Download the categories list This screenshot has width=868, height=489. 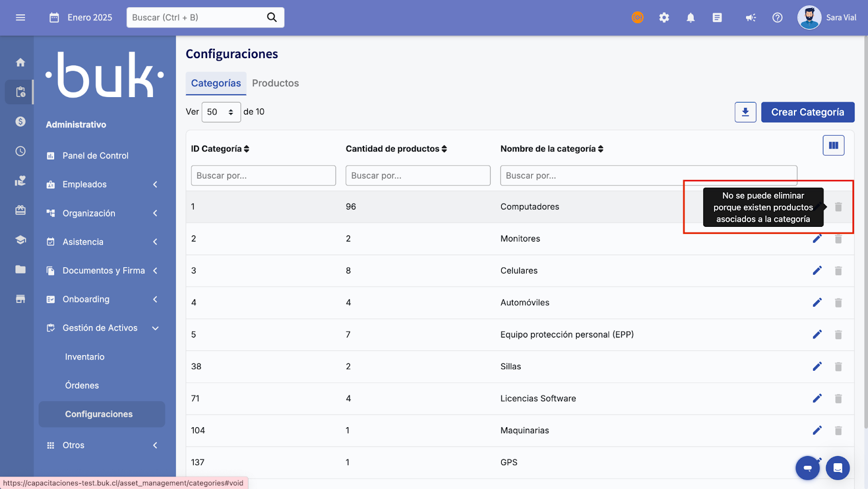745,112
